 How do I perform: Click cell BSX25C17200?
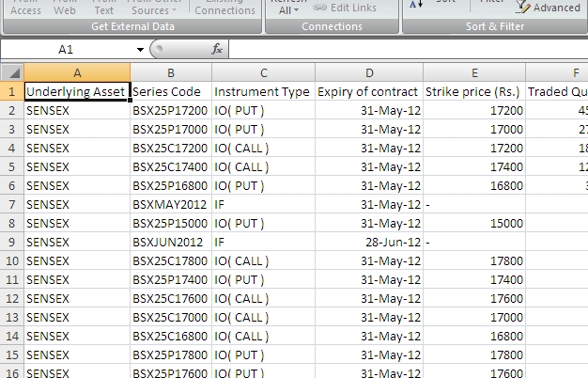tap(171, 148)
